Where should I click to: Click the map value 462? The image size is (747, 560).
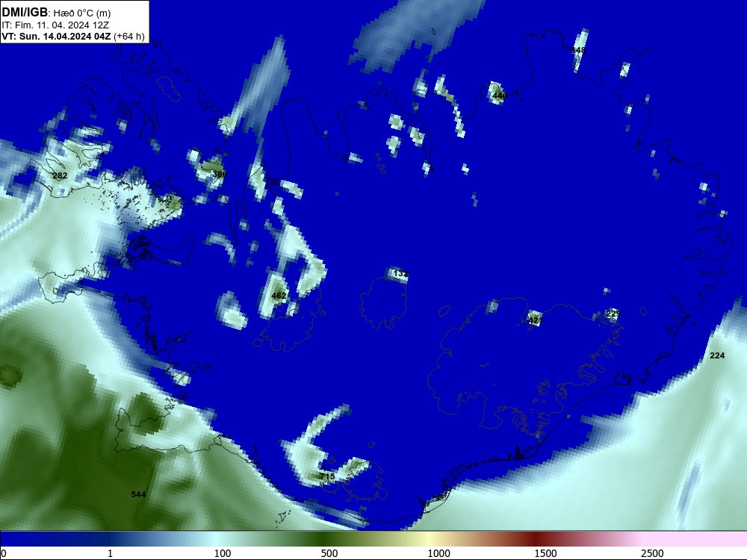[x=279, y=296]
